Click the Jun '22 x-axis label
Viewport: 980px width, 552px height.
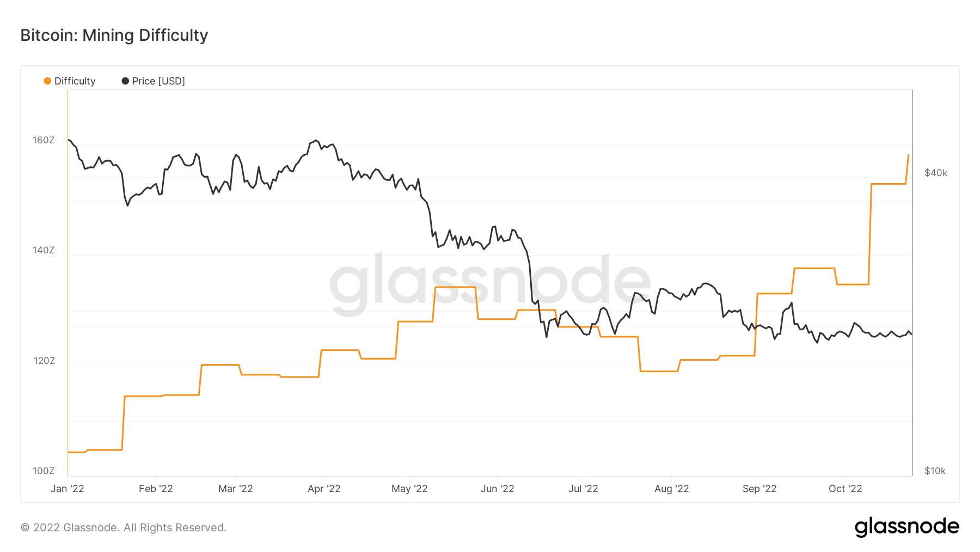497,489
